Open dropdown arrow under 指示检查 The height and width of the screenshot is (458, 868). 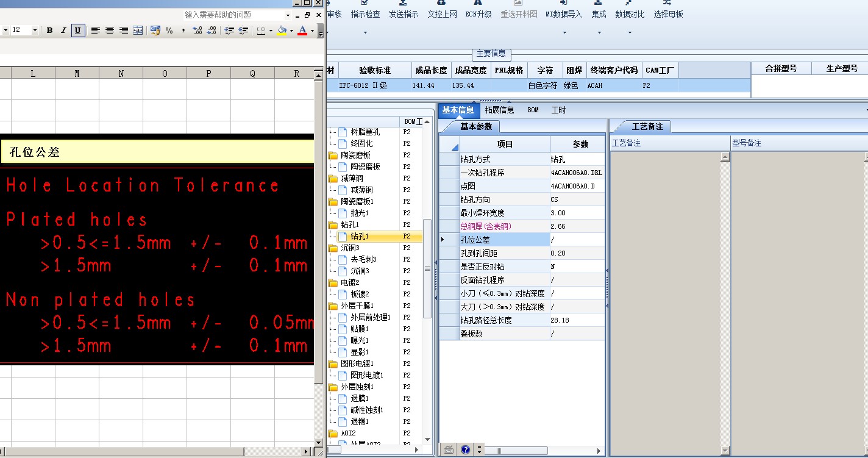(365, 32)
